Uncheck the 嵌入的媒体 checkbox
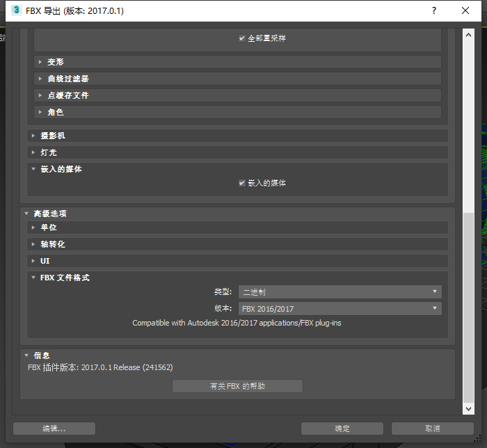 coord(242,183)
